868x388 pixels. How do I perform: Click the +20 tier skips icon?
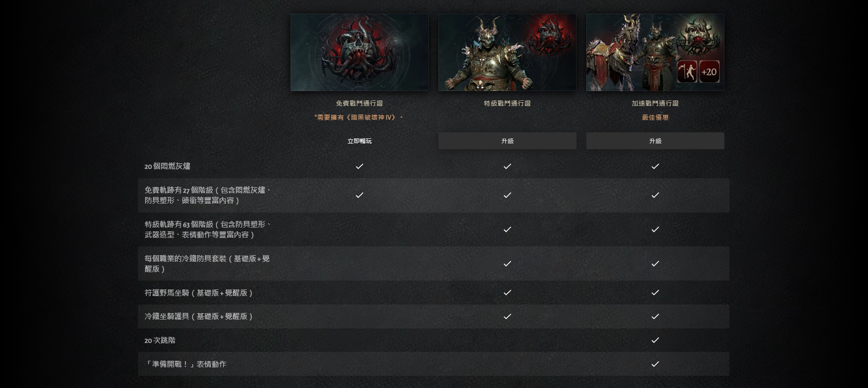point(709,72)
